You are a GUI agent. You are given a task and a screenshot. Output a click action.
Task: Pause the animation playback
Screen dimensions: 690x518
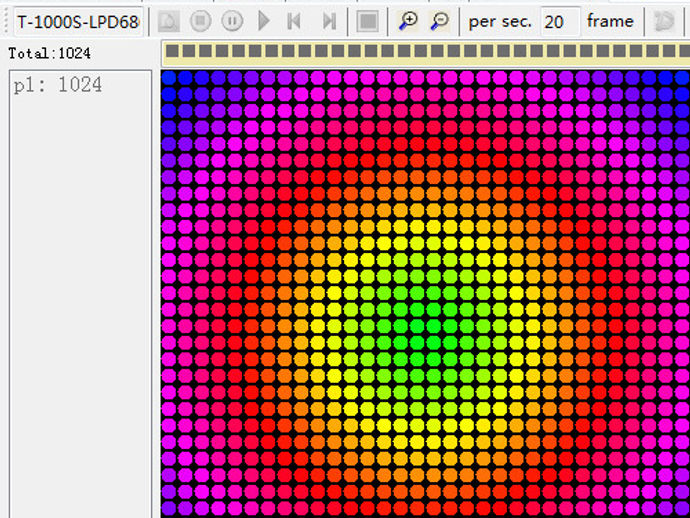(232, 21)
